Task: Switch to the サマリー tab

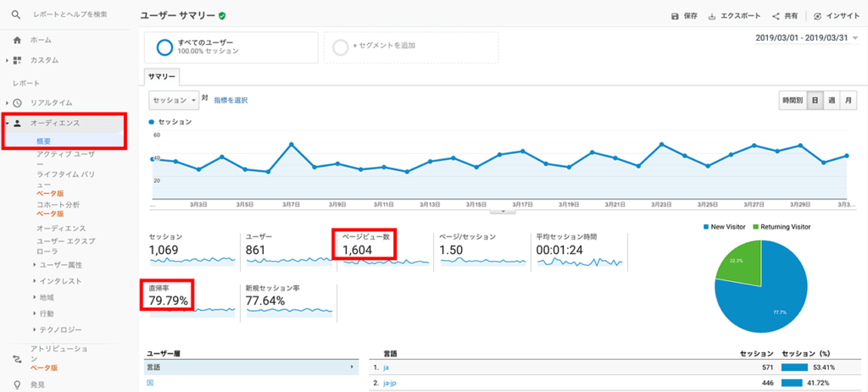Action: 162,76
